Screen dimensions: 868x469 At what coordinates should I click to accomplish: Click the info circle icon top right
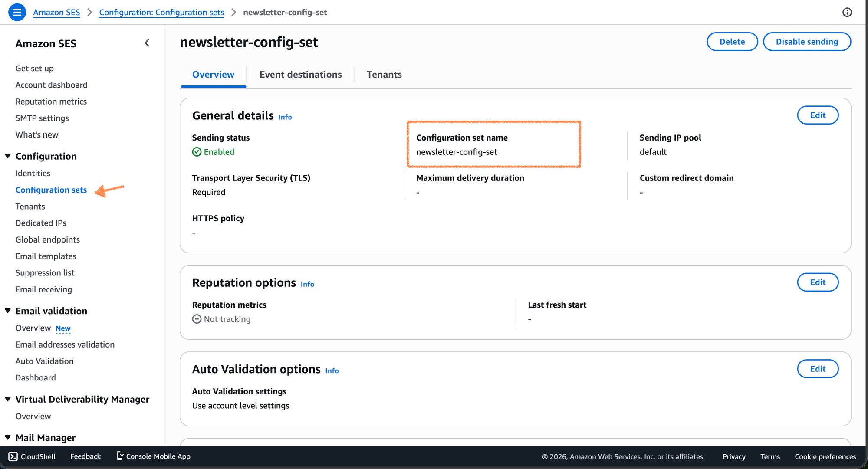847,12
